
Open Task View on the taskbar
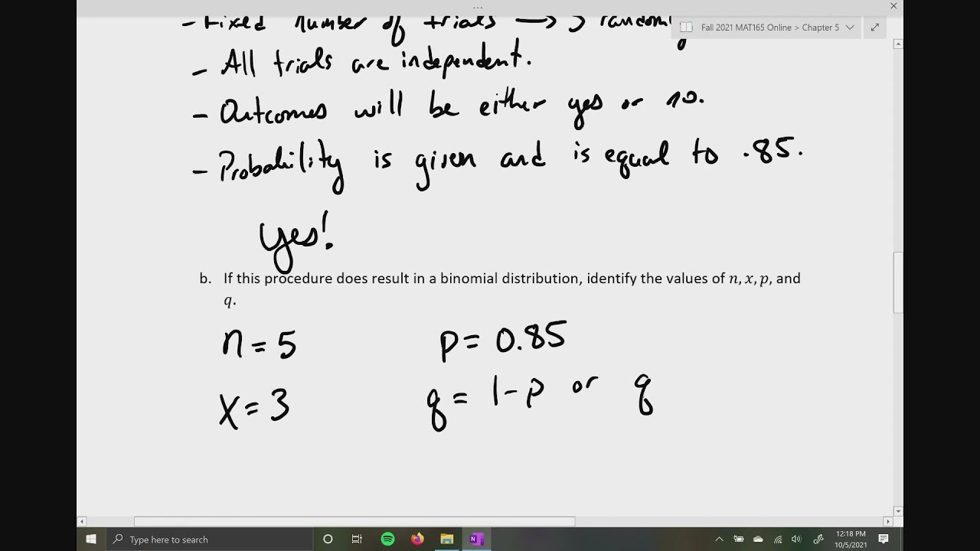pyautogui.click(x=357, y=539)
